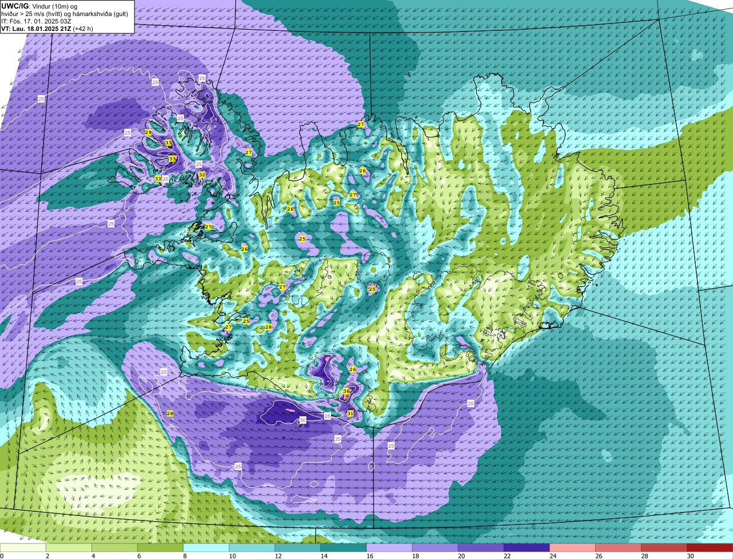This screenshot has height=560, width=733.
Task: Click the above-30 m/s dark red swatch
Action: coord(710,547)
